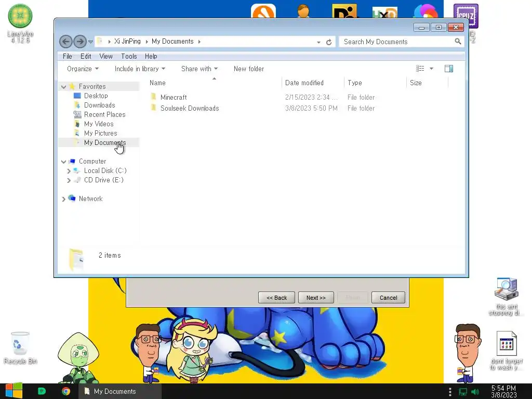The height and width of the screenshot is (399, 532).
Task: Select Network in navigation pane
Action: 90,198
